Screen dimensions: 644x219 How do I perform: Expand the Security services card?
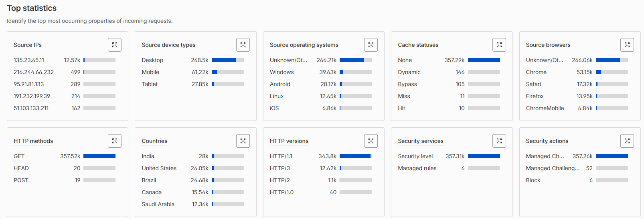499,141
